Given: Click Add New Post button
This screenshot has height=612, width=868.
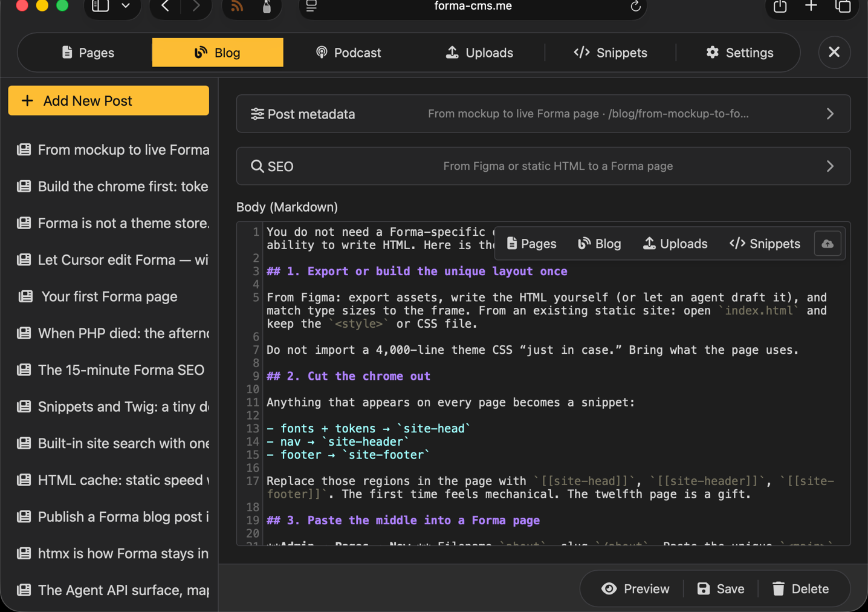Looking at the screenshot, I should coord(109,100).
